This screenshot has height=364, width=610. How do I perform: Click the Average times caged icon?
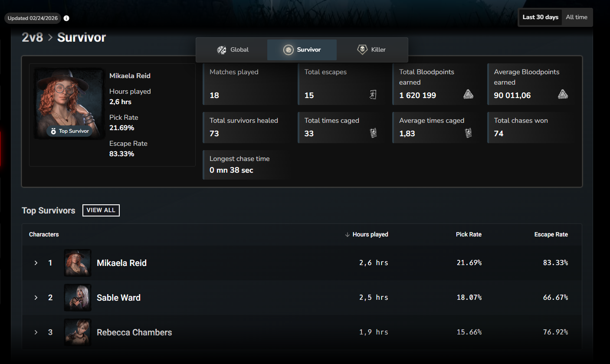click(x=468, y=133)
